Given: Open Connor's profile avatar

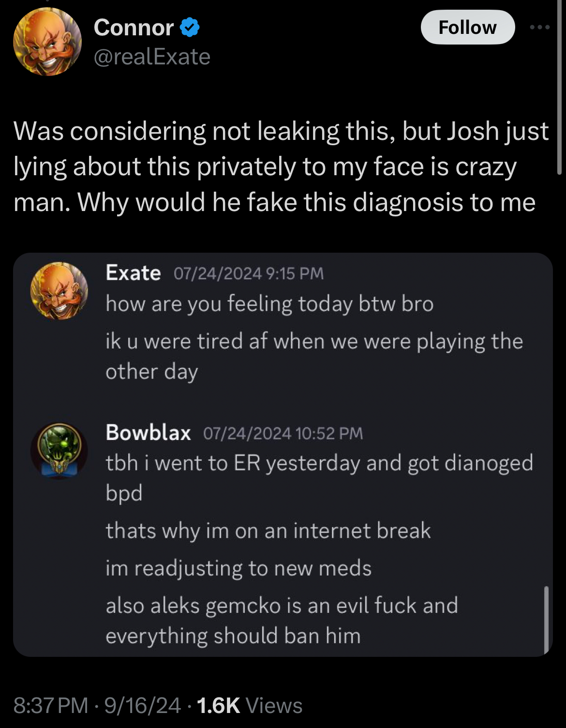Looking at the screenshot, I should (47, 42).
